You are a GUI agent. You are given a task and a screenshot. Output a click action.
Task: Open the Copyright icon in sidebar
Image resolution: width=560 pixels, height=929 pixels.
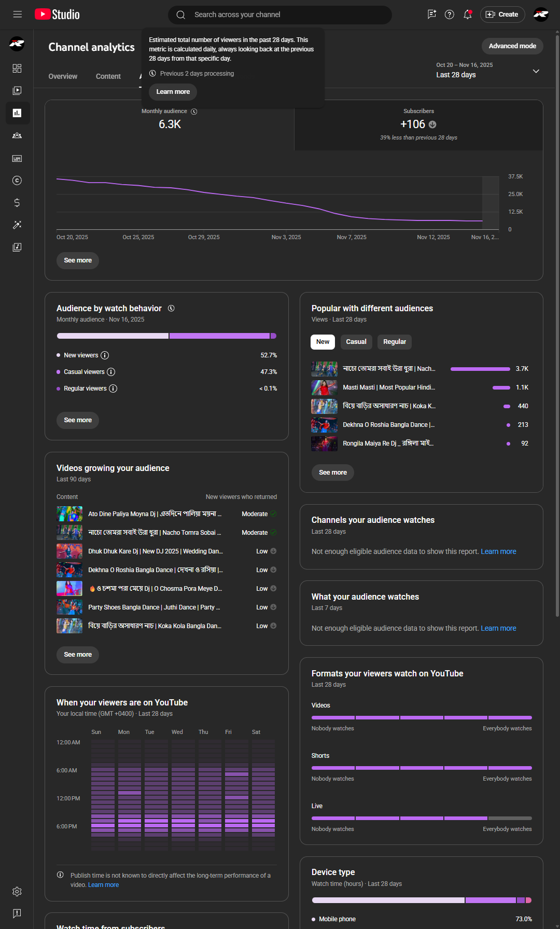[17, 181]
